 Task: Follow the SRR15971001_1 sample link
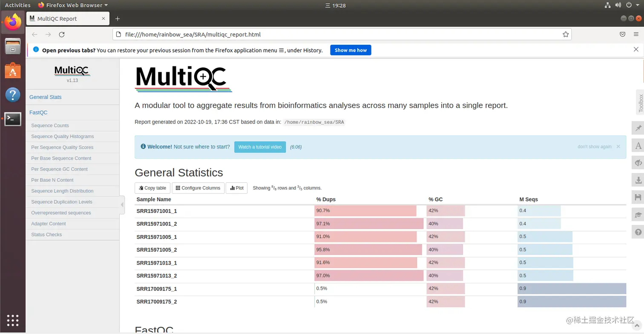tap(156, 210)
